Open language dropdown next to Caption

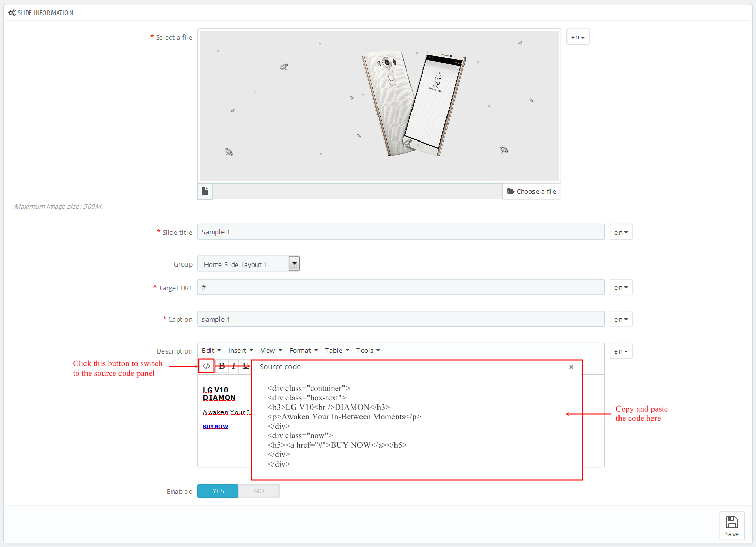pyautogui.click(x=621, y=319)
